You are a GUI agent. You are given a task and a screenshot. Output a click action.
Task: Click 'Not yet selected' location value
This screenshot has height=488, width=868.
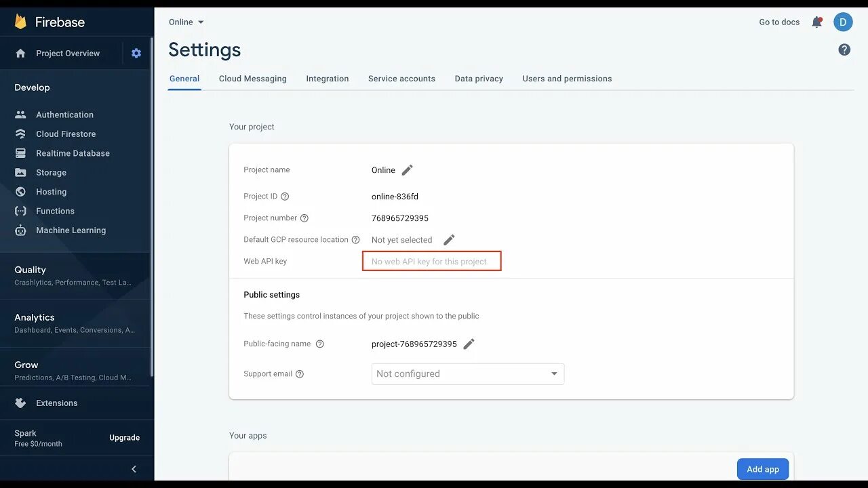pyautogui.click(x=401, y=240)
